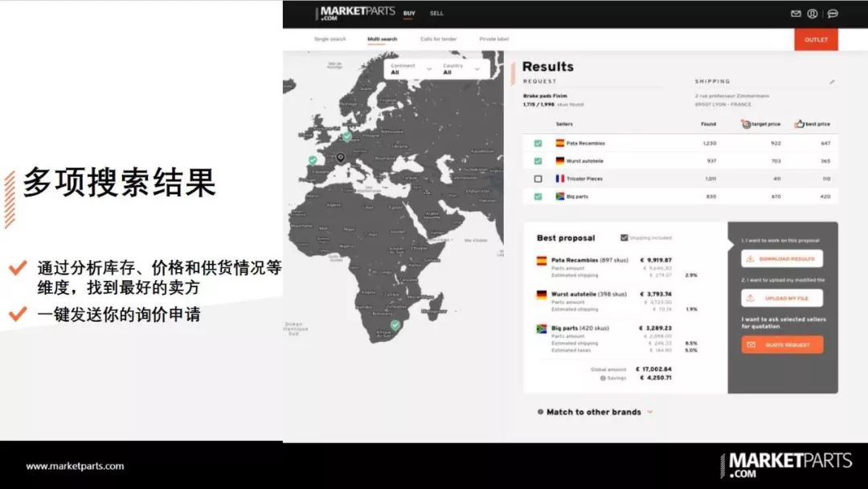Click the German flag in Best proposal
This screenshot has width=868, height=489.
click(x=542, y=295)
